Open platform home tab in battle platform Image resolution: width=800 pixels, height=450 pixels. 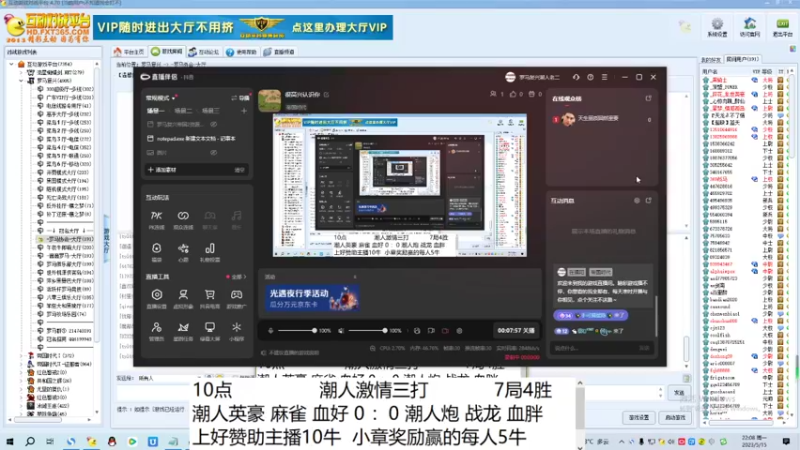point(129,52)
